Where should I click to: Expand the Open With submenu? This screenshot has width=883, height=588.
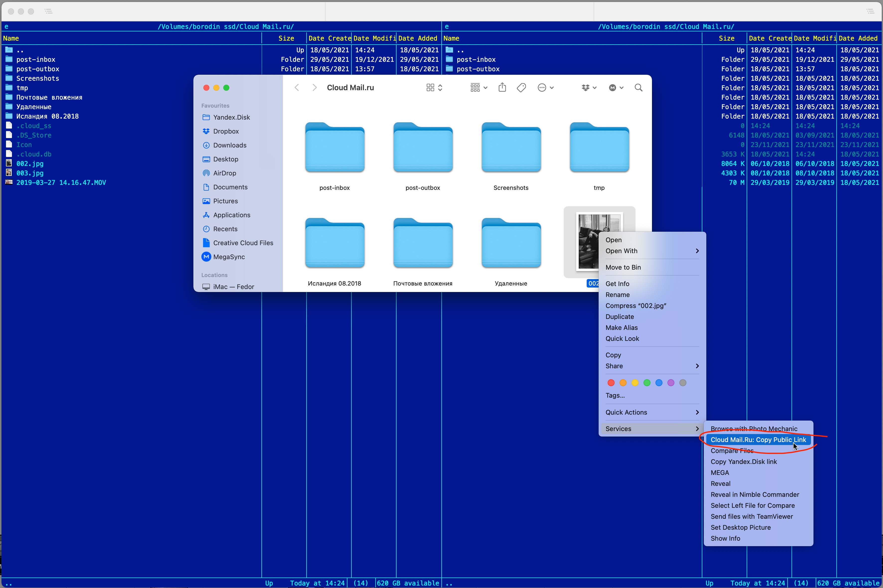point(652,251)
